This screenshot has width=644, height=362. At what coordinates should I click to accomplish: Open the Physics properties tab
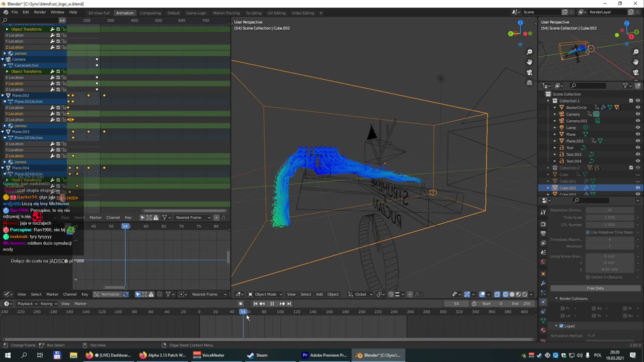click(x=543, y=302)
